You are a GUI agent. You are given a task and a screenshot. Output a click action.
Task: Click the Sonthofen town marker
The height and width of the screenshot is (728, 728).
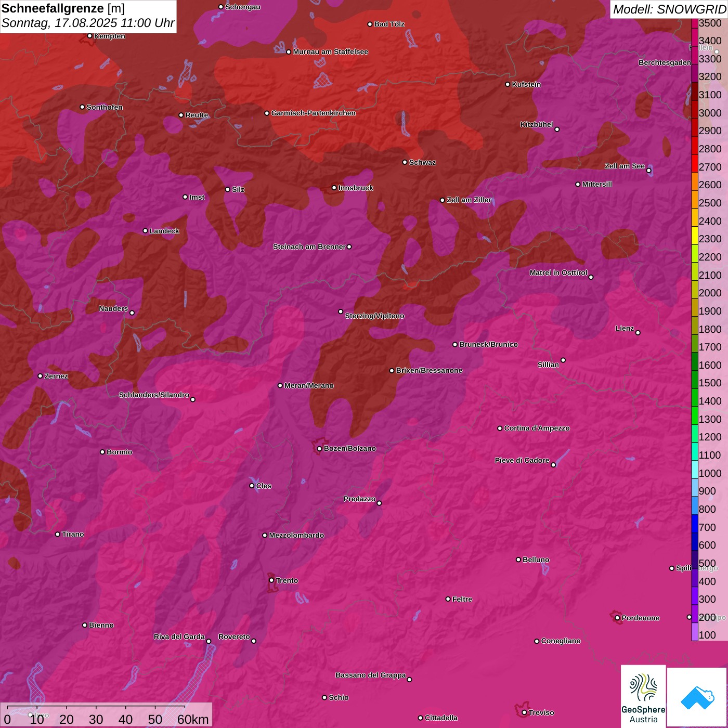[x=82, y=107]
